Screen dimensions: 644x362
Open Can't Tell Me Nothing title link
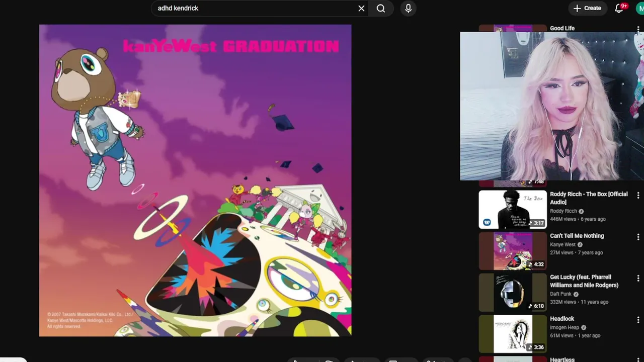577,236
